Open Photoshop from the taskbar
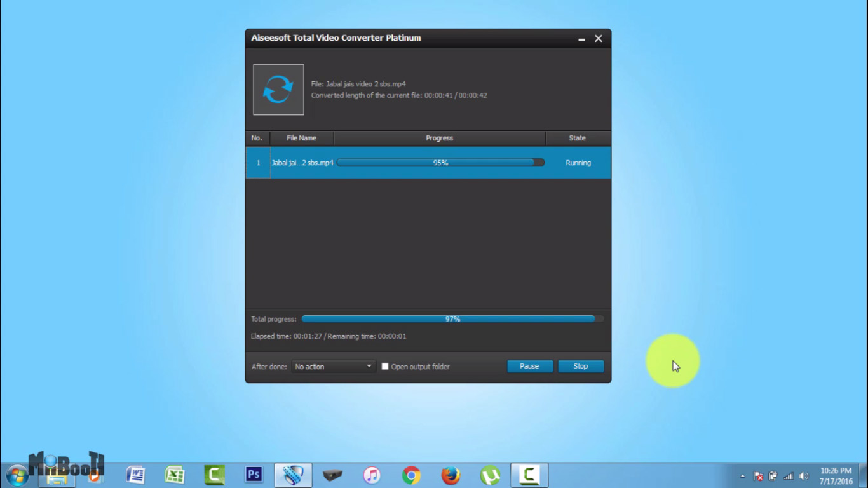The height and width of the screenshot is (488, 868). [x=254, y=475]
